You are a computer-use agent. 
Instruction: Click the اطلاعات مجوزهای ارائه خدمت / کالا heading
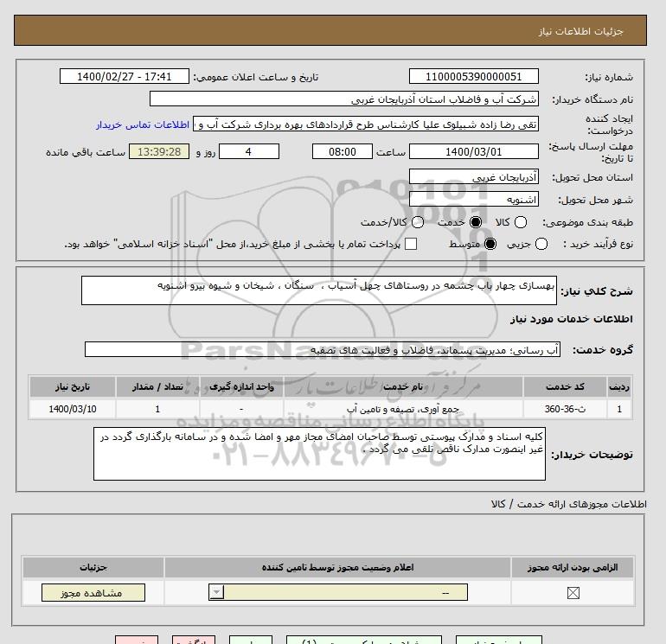[x=569, y=504]
